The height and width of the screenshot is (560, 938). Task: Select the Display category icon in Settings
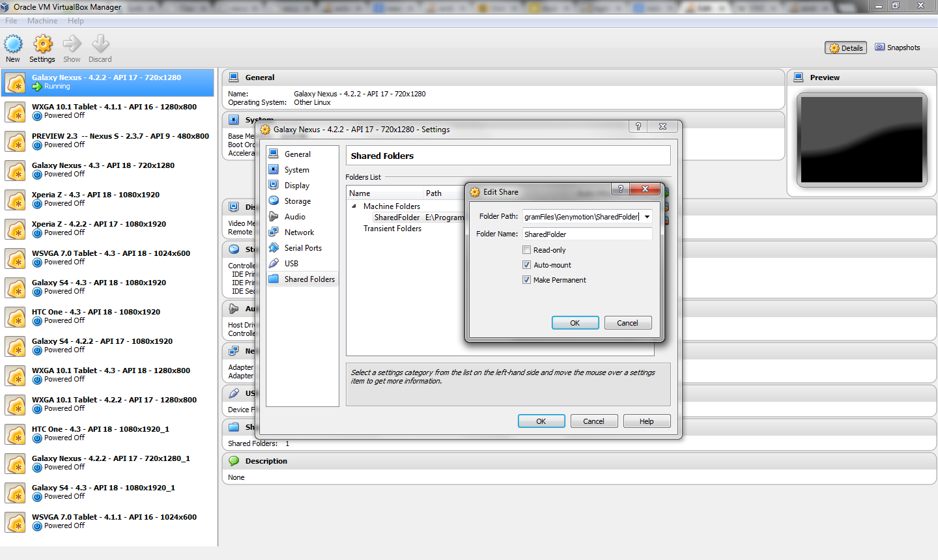[274, 185]
